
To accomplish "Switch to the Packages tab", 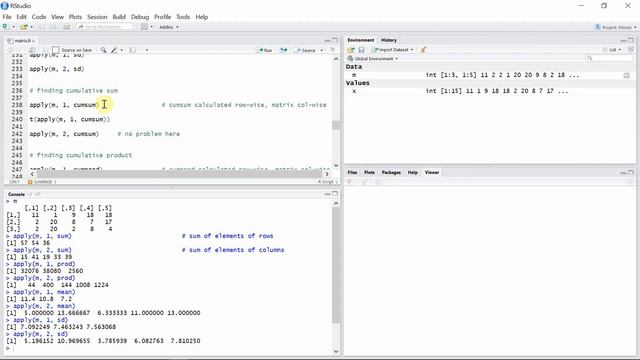I will 391,172.
